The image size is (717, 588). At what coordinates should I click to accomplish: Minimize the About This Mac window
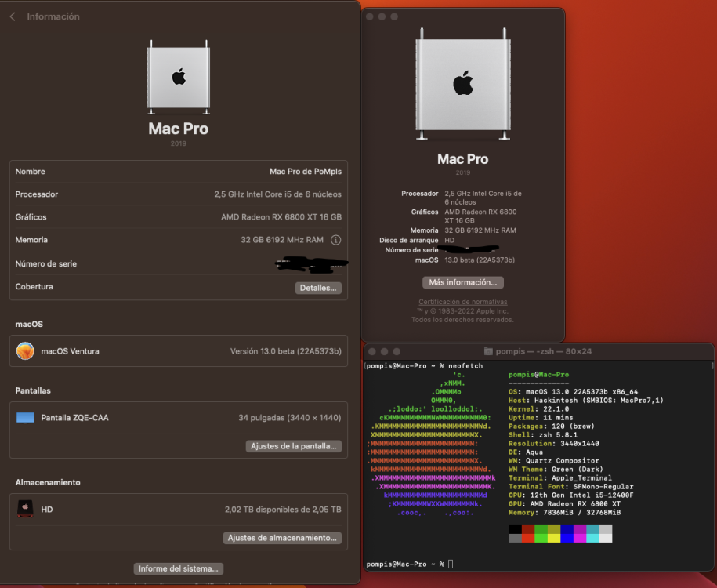382,17
